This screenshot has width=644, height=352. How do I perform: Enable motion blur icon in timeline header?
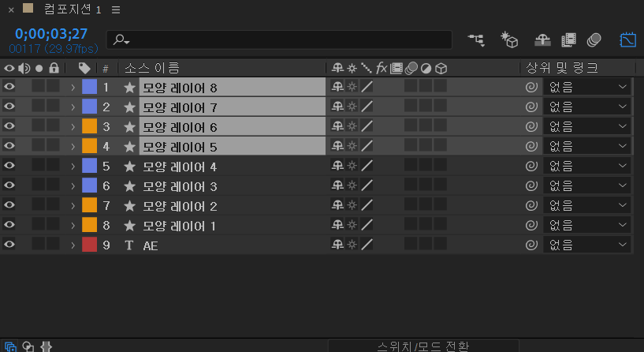[594, 40]
